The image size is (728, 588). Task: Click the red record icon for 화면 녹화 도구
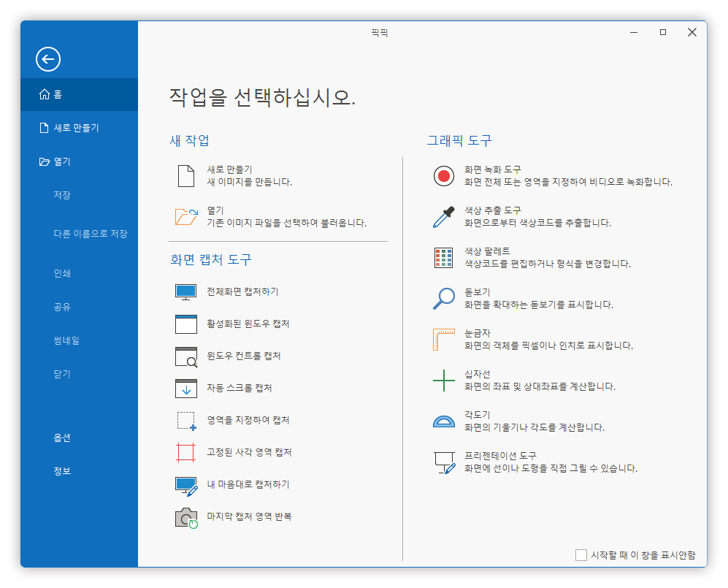[444, 176]
